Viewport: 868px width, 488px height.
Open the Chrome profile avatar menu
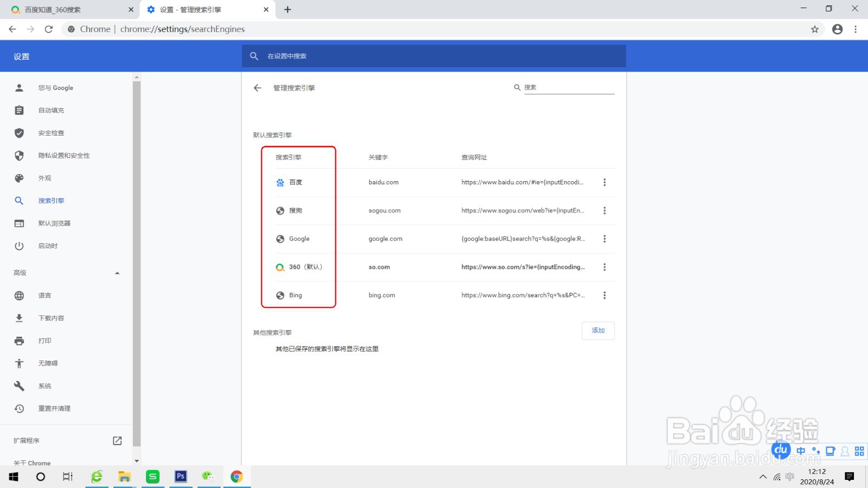[x=837, y=29]
